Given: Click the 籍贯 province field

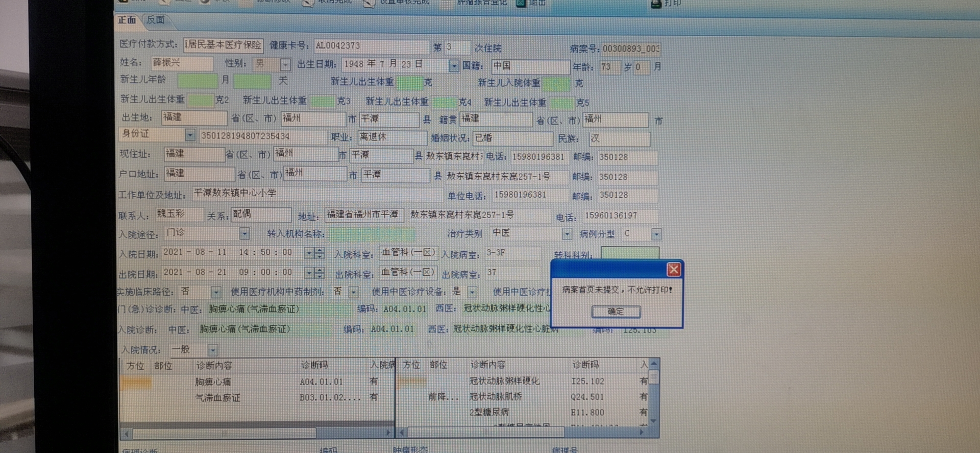Looking at the screenshot, I should [x=496, y=119].
